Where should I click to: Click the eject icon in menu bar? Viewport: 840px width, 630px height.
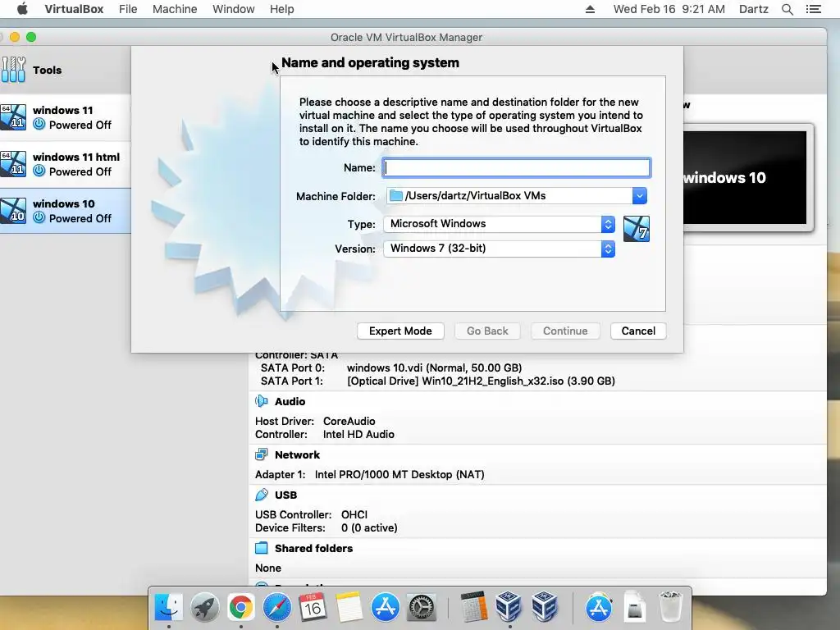590,9
